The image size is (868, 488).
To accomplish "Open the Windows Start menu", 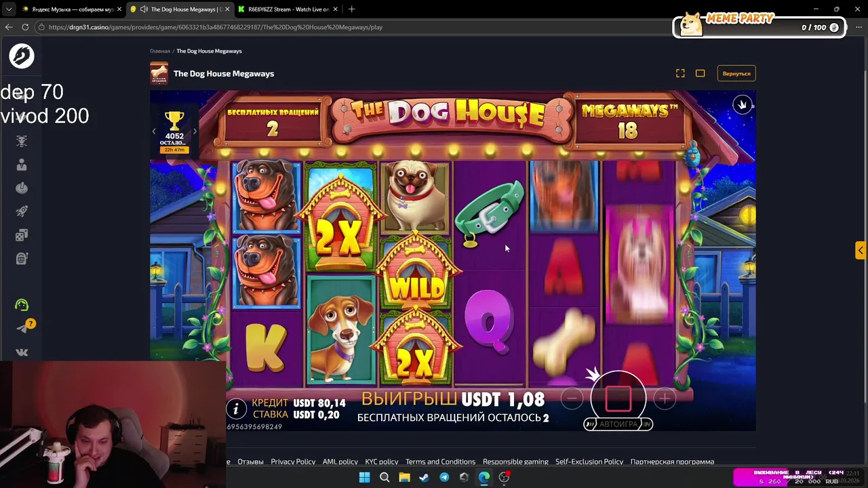I will click(364, 477).
